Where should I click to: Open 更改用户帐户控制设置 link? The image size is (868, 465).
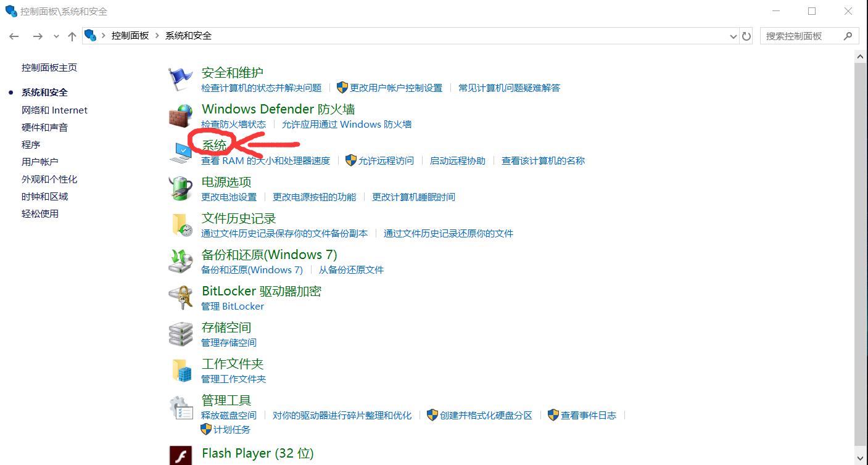coord(396,88)
